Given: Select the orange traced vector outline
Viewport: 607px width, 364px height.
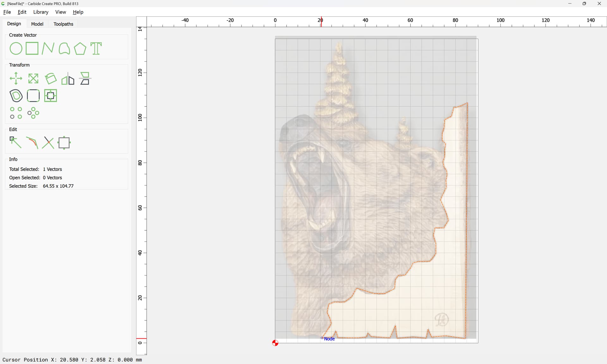Looking at the screenshot, I should coord(467,221).
